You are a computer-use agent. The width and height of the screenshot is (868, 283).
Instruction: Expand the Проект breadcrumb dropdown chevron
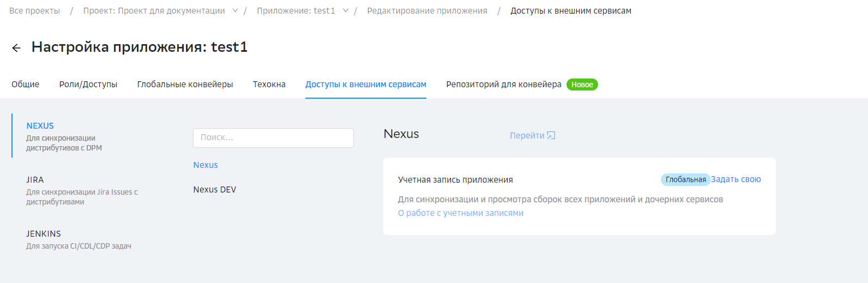tap(235, 11)
